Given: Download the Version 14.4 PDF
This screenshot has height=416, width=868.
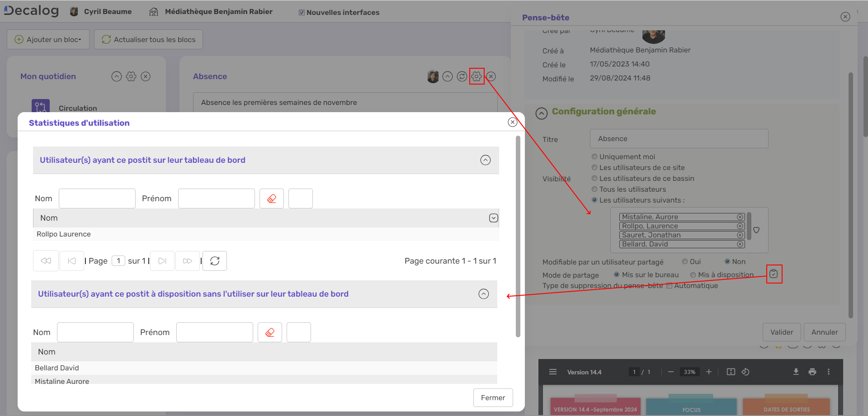Looking at the screenshot, I should 796,372.
